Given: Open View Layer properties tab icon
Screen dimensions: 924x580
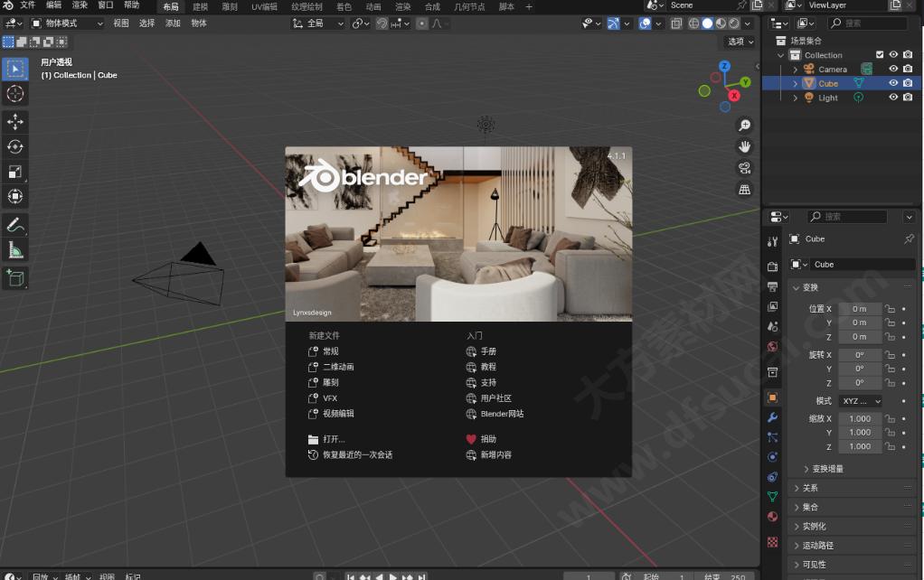Looking at the screenshot, I should (772, 306).
